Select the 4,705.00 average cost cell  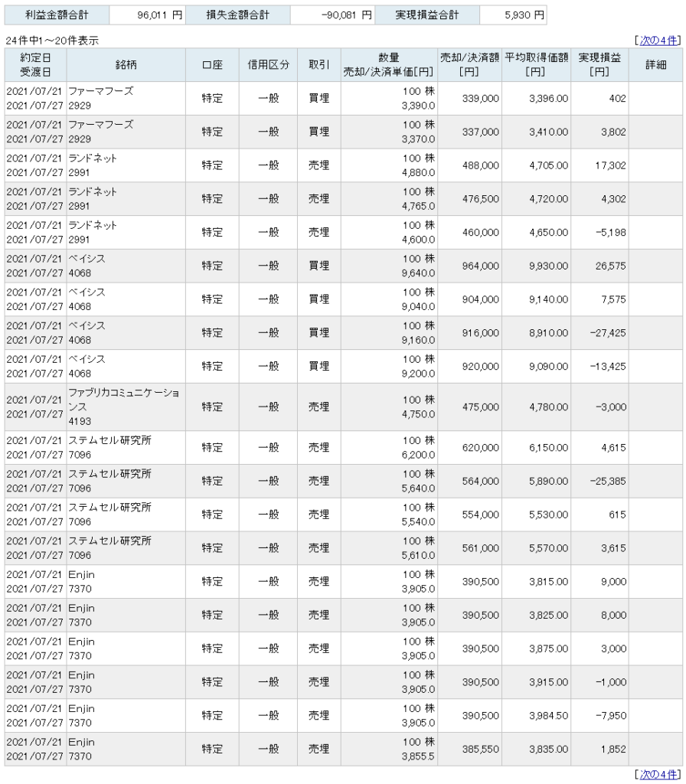pos(536,165)
